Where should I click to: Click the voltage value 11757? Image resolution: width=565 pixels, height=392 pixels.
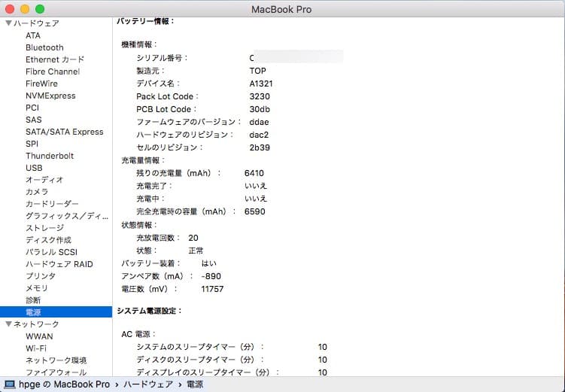pyautogui.click(x=212, y=289)
